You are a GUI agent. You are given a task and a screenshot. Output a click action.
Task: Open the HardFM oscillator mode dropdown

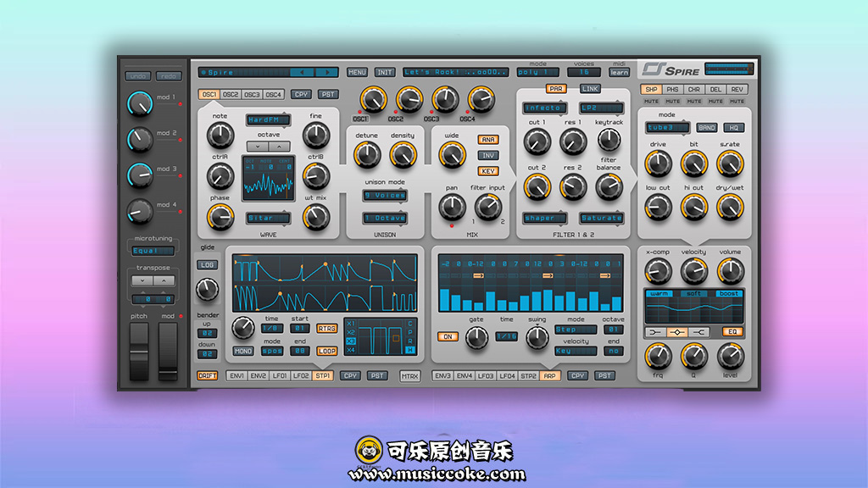tap(268, 119)
